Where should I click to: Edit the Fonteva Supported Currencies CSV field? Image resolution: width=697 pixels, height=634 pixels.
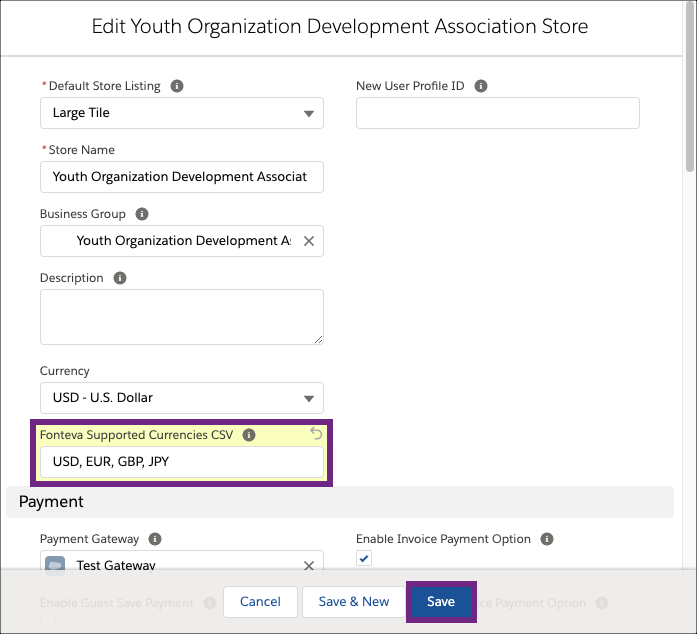pyautogui.click(x=182, y=462)
